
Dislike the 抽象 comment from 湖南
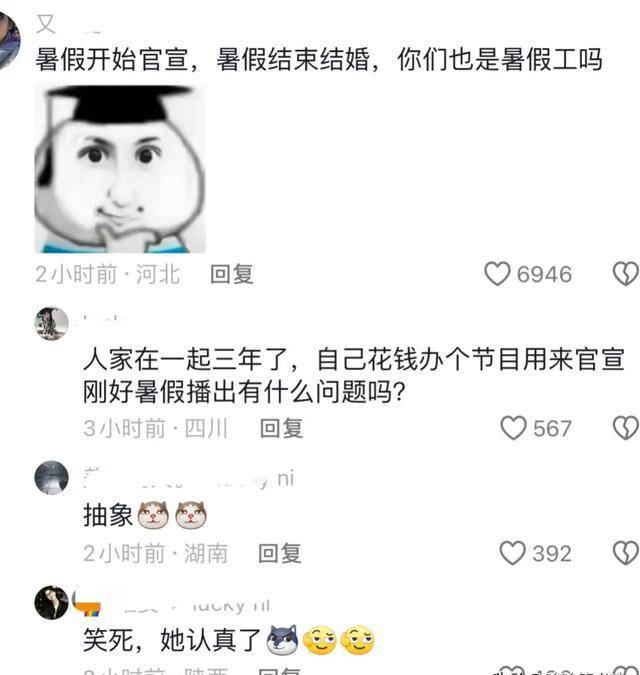tap(625, 553)
